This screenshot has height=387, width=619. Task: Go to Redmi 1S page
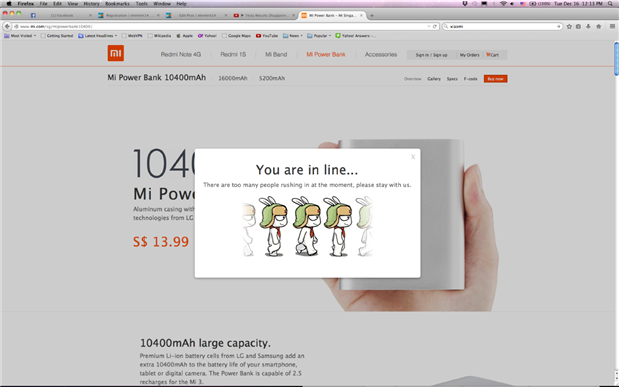click(x=233, y=54)
